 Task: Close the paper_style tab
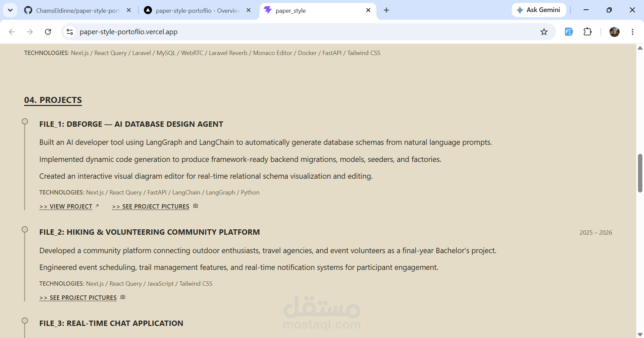pos(368,10)
